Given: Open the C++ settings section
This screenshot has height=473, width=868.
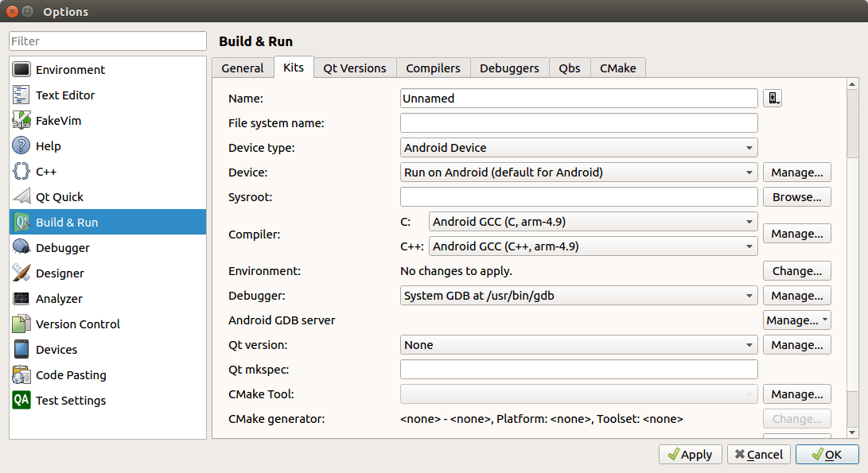Looking at the screenshot, I should tap(21, 171).
